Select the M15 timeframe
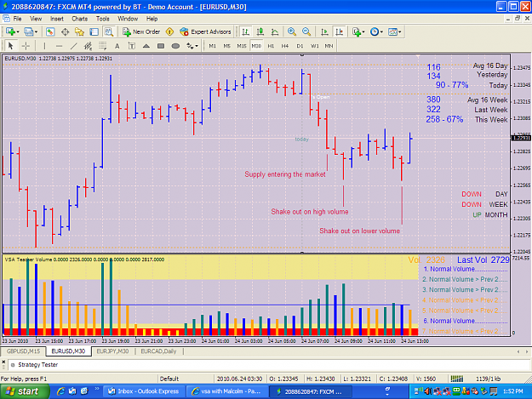Image resolution: width=532 pixels, height=399 pixels. pyautogui.click(x=242, y=46)
